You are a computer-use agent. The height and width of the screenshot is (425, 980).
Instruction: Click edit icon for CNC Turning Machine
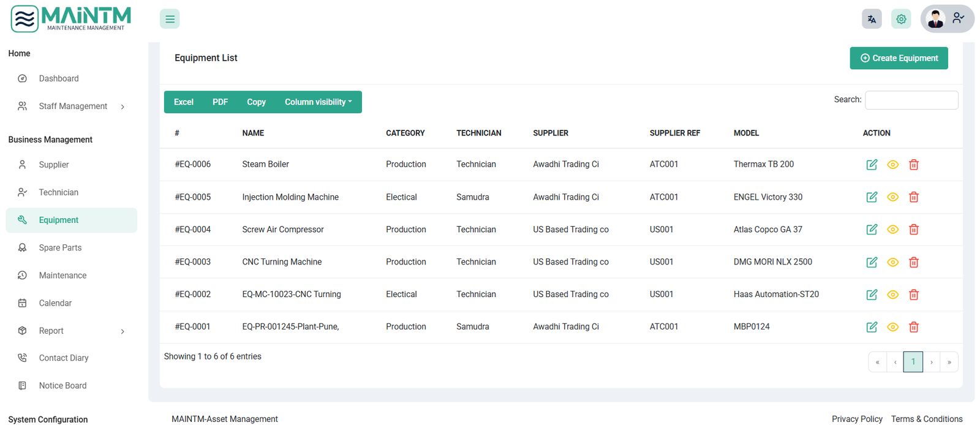[872, 262]
